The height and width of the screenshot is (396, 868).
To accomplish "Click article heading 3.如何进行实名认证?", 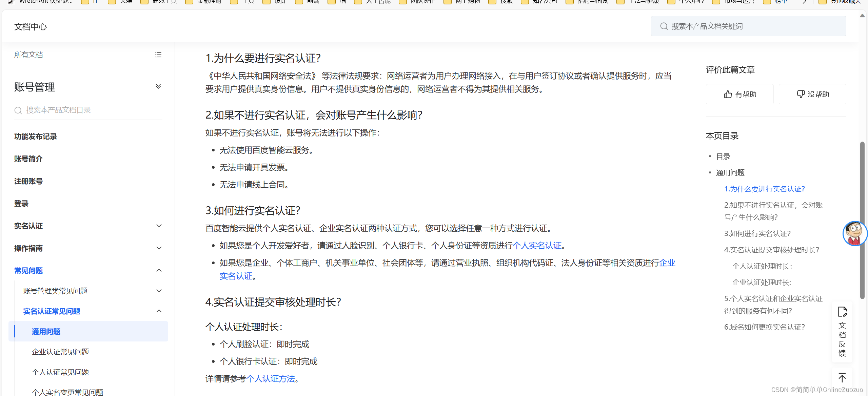I will tap(253, 211).
